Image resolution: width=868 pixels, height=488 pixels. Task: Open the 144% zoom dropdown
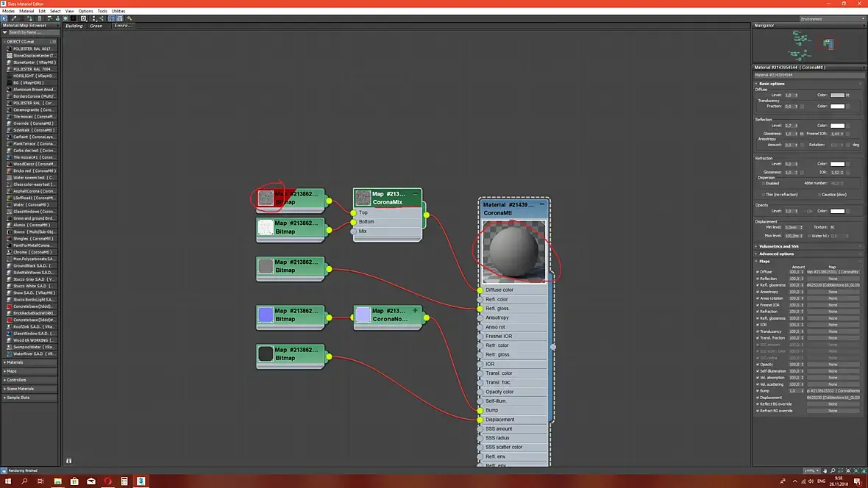pos(811,471)
